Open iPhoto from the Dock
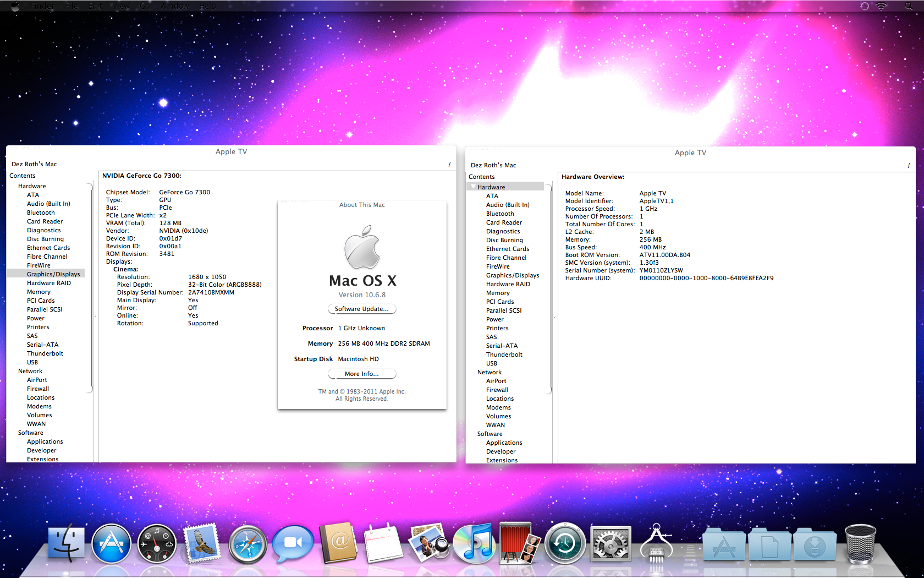Viewport: 924px width, 578px height. point(430,543)
